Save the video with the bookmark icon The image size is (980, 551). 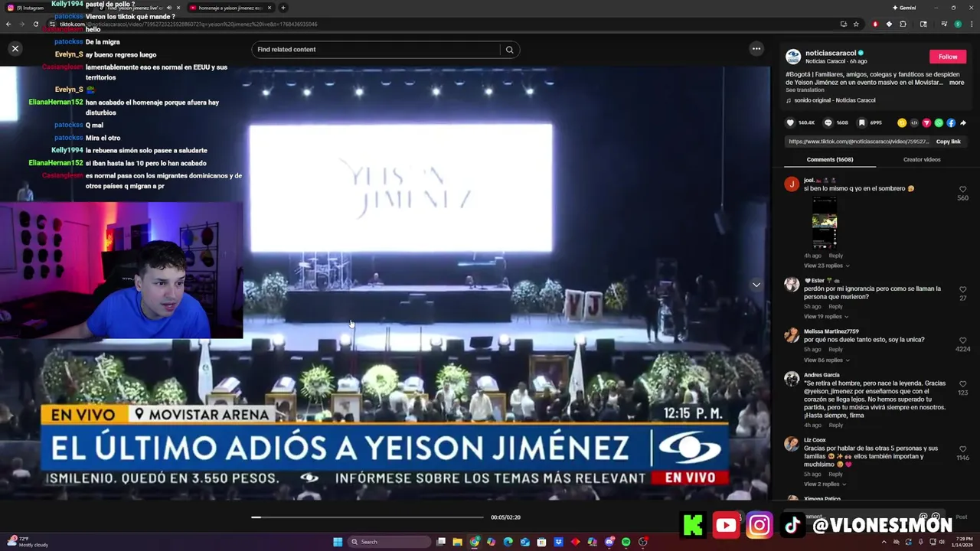tap(861, 122)
